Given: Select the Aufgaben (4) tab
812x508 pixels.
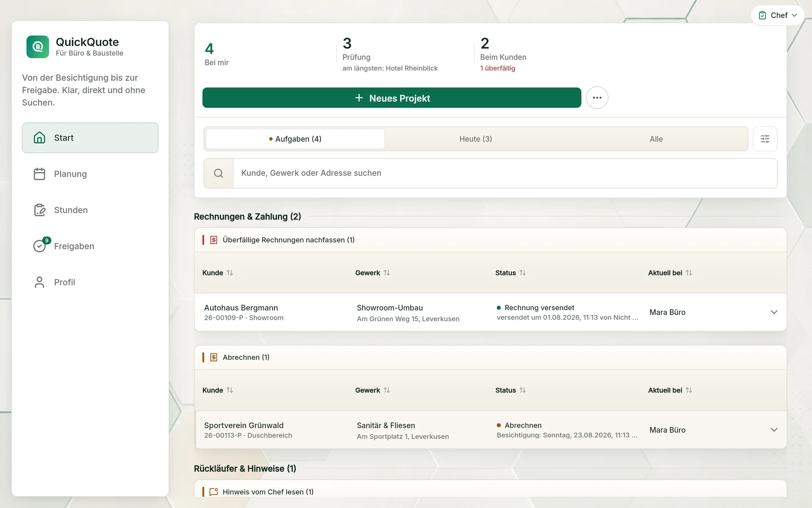Looking at the screenshot, I should 295,139.
